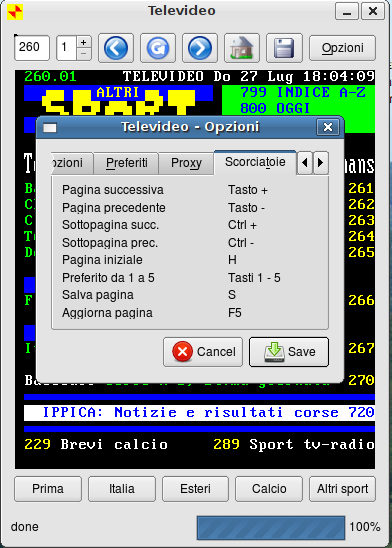Click the 'Tasti 1 - 5' shortcut value
Image resolution: width=392 pixels, height=548 pixels.
click(x=254, y=278)
